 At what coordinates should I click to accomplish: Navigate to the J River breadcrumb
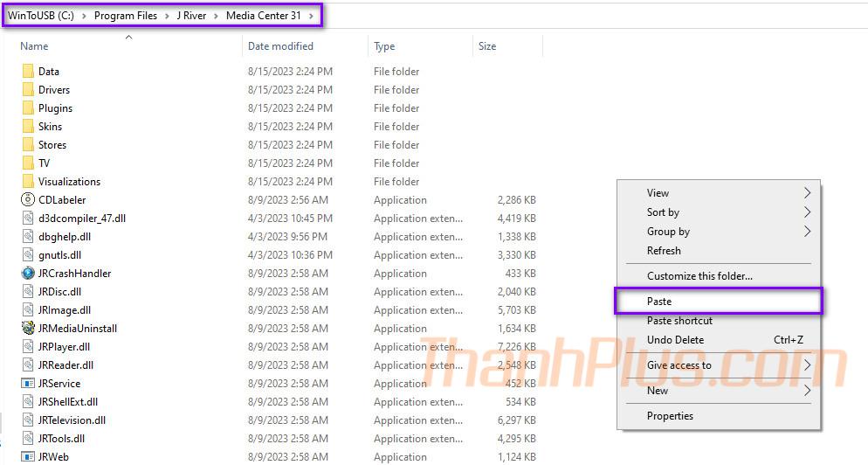191,16
